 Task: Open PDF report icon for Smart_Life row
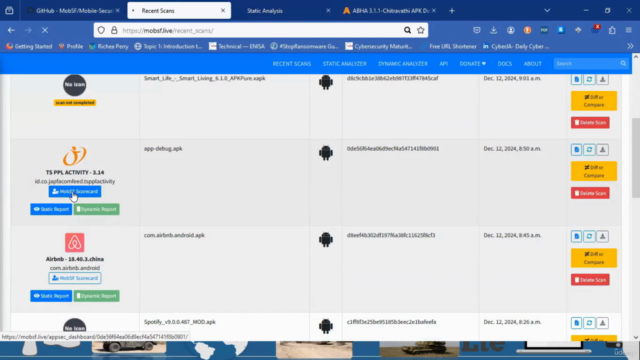point(576,79)
